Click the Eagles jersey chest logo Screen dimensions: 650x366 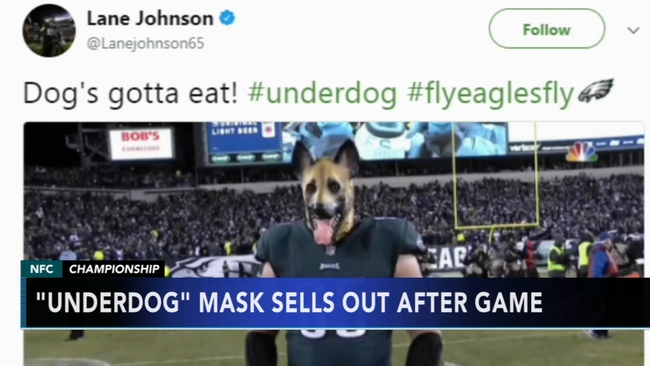(x=330, y=266)
